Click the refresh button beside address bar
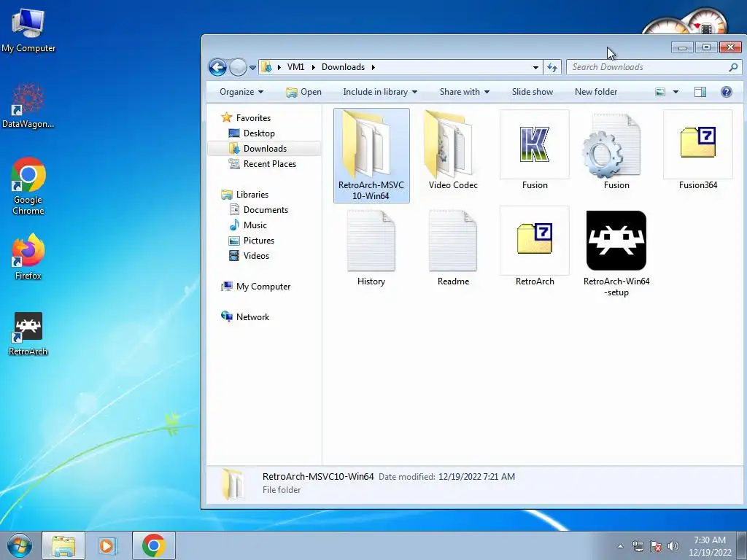747x560 pixels. point(553,67)
